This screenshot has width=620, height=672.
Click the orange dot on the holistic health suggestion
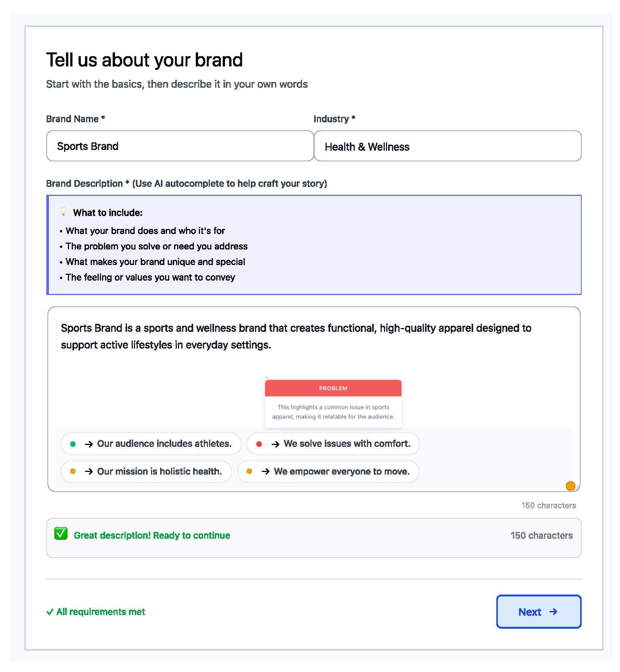click(73, 472)
